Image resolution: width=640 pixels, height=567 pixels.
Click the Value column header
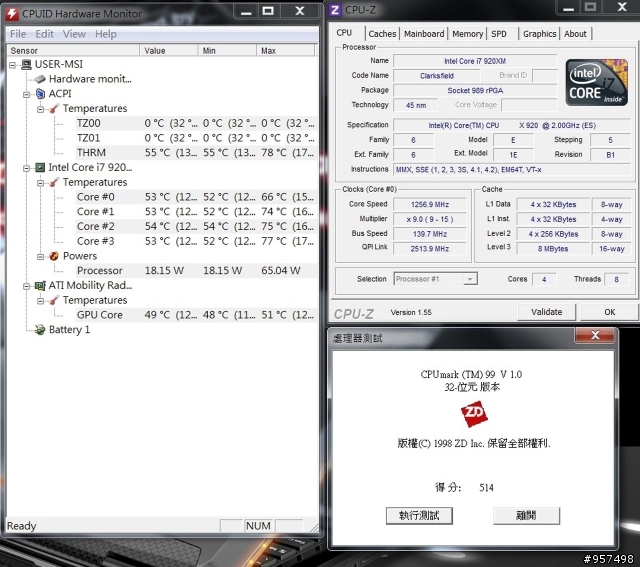(169, 51)
